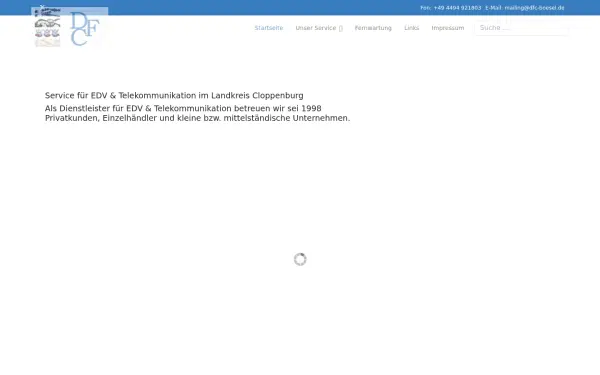Image resolution: width=600 pixels, height=375 pixels.
Task: Expand the Unser Service dropdown arrow
Action: pos(341,28)
